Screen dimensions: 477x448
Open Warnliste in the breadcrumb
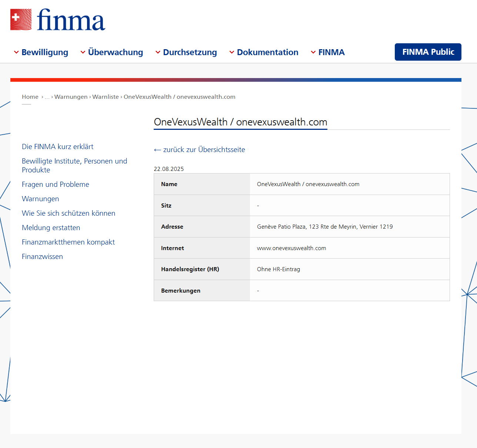(106, 97)
